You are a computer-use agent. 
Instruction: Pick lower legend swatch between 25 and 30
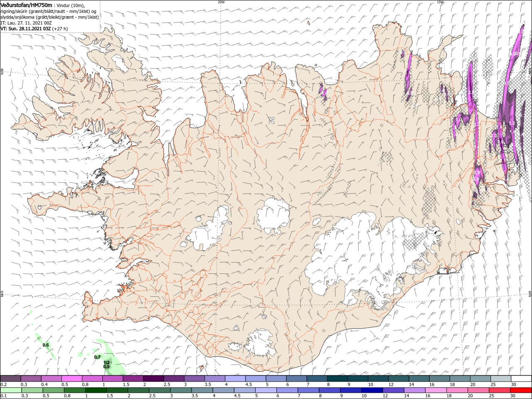tap(500, 390)
